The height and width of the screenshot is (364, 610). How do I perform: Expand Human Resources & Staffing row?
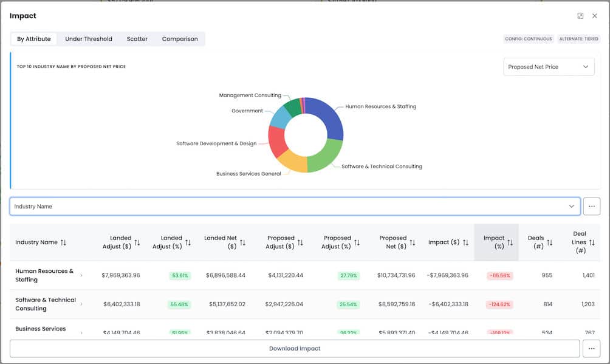coord(81,275)
